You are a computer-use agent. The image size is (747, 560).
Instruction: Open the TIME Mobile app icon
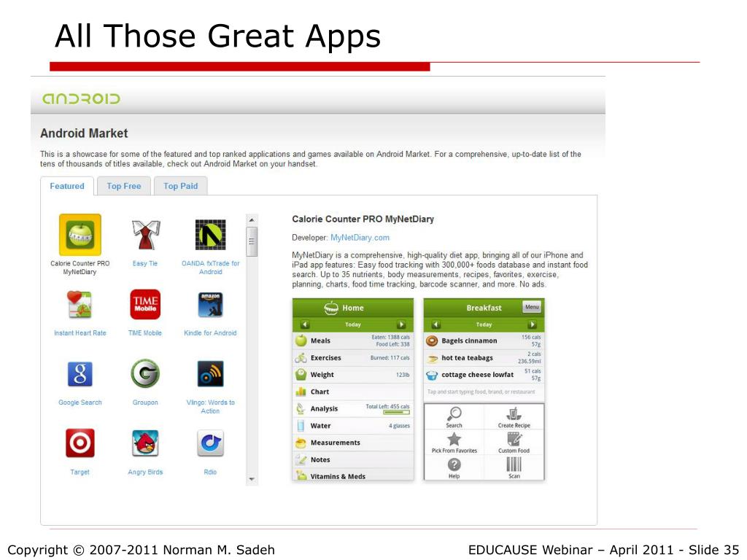(145, 304)
